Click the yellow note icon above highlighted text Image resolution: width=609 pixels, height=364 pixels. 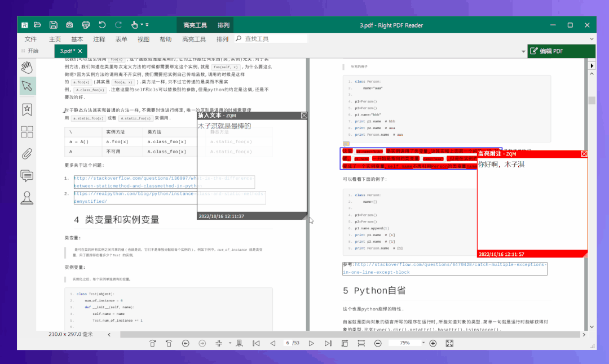[346, 144]
